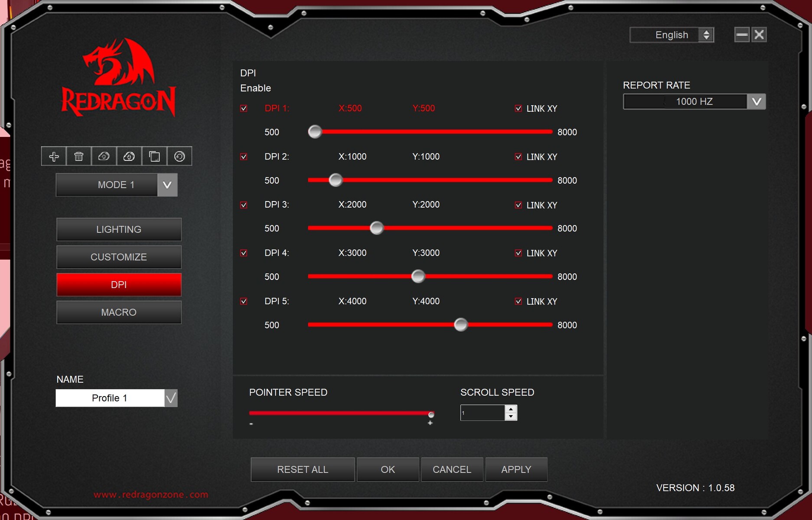Image resolution: width=812 pixels, height=520 pixels.
Task: Click the RESET ALL button
Action: (x=302, y=470)
